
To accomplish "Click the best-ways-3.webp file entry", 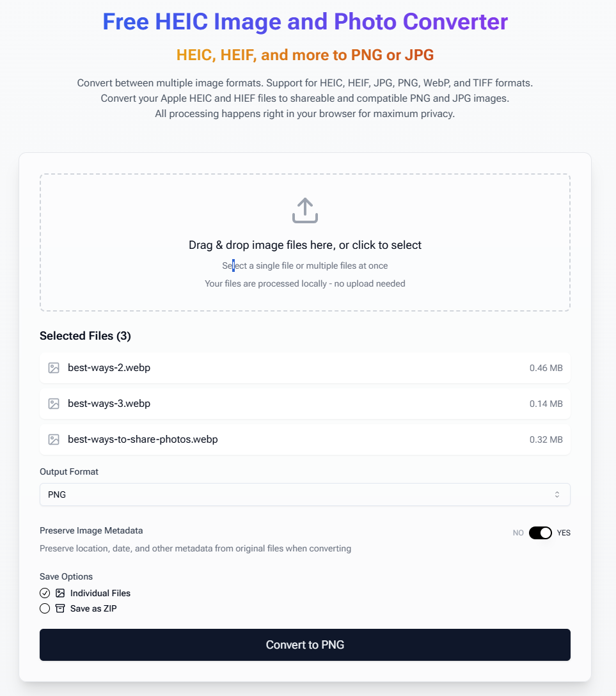I will point(305,404).
